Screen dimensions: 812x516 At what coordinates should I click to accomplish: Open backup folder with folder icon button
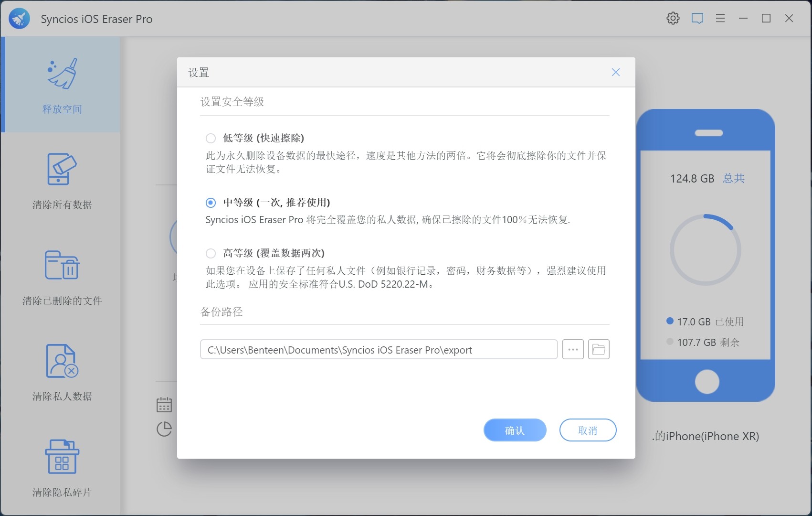[599, 349]
